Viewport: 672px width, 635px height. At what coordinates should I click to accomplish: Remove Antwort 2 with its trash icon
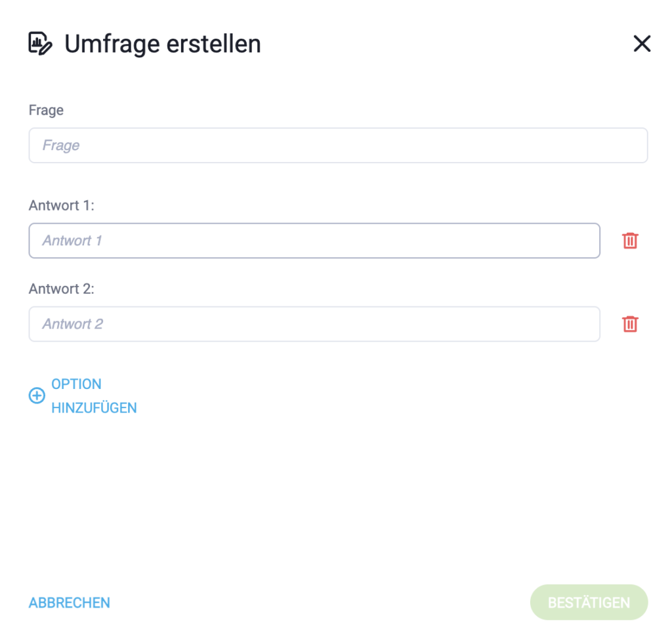point(630,324)
